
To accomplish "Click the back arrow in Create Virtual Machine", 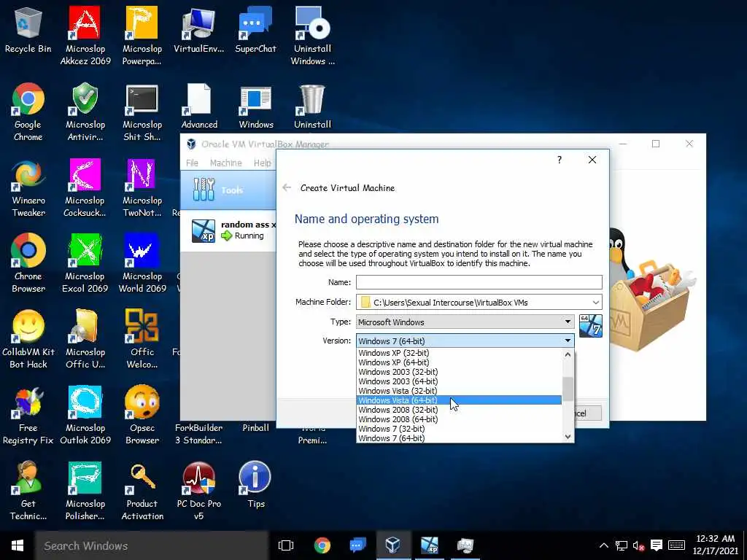I will tap(287, 187).
